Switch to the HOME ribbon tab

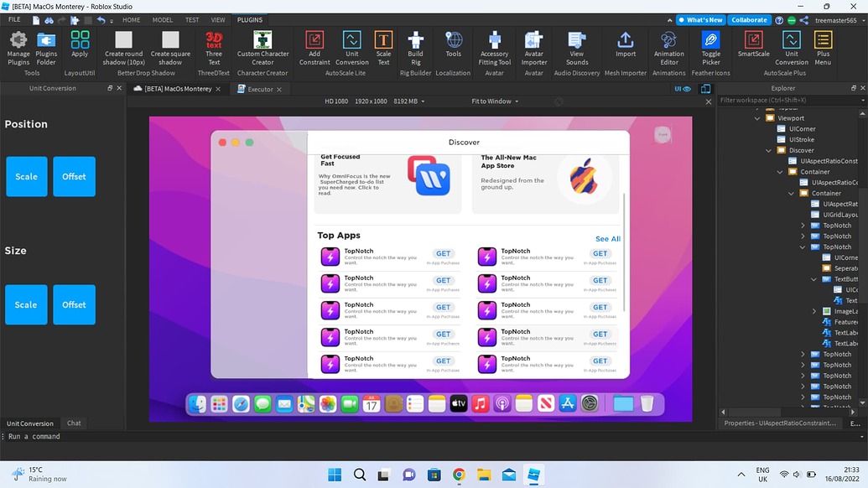click(x=131, y=20)
